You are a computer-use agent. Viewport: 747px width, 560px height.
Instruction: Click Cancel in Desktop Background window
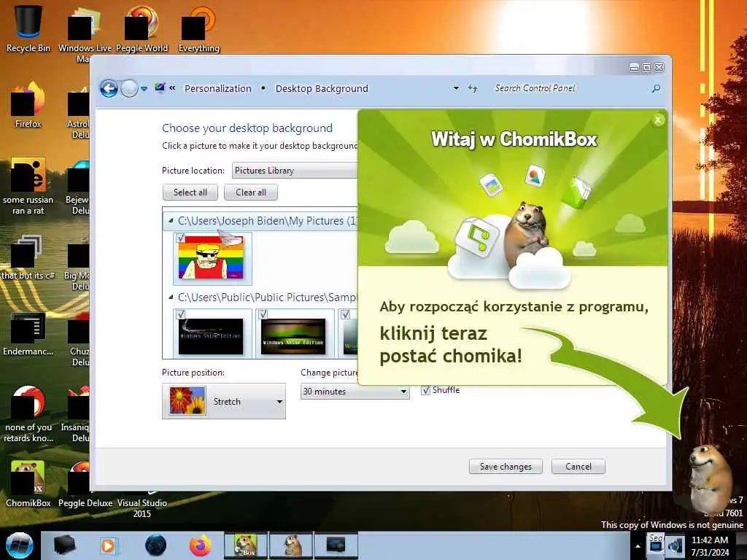[x=578, y=467]
